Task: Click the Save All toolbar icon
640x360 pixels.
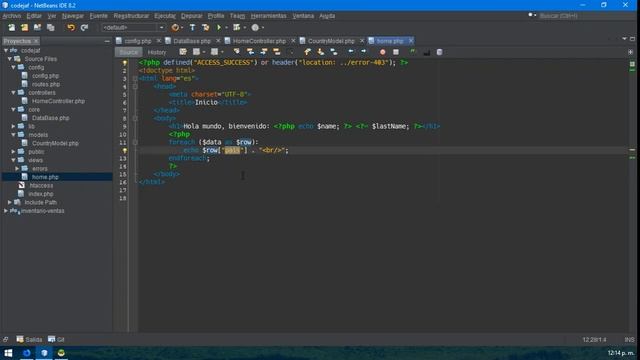Action: tap(51, 27)
